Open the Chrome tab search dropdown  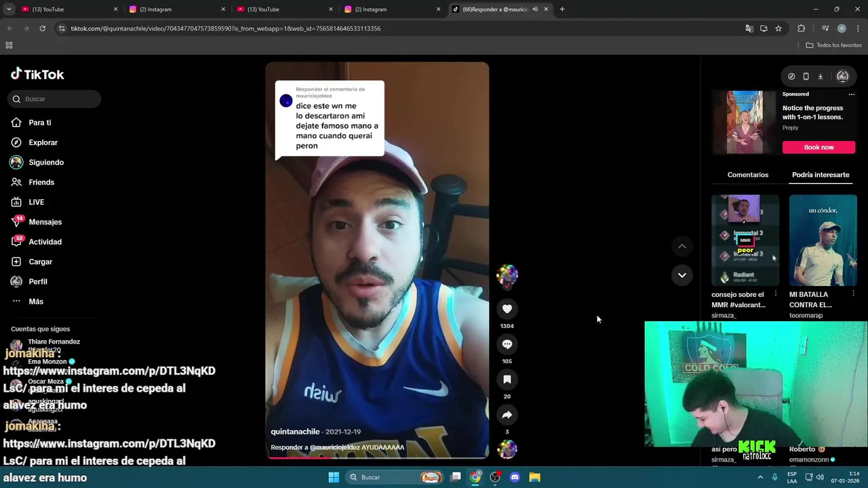tap(9, 9)
